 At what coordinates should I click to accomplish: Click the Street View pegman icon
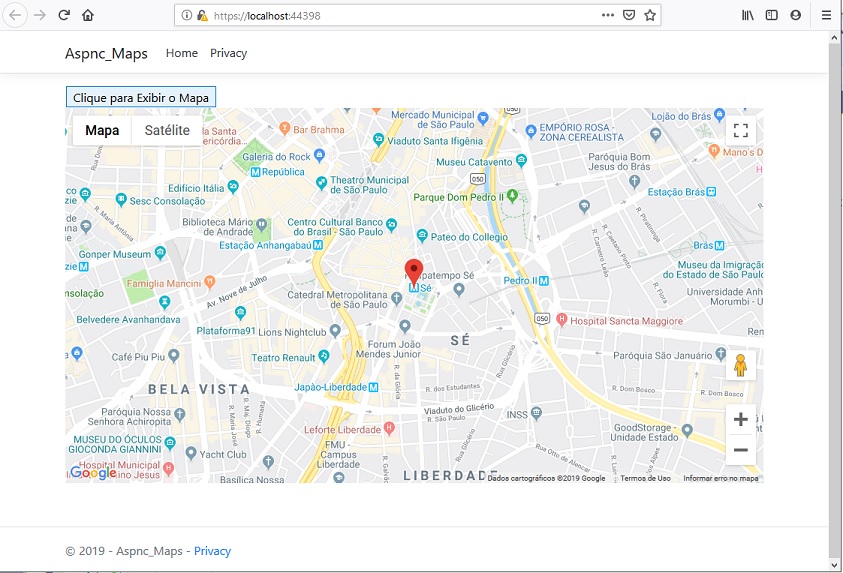click(740, 365)
